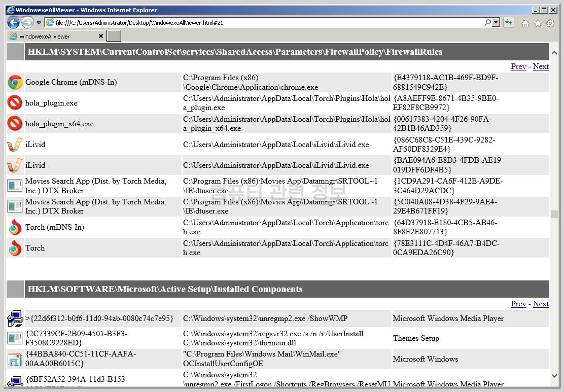Open the Home page icon
The image size is (564, 392).
525,23
